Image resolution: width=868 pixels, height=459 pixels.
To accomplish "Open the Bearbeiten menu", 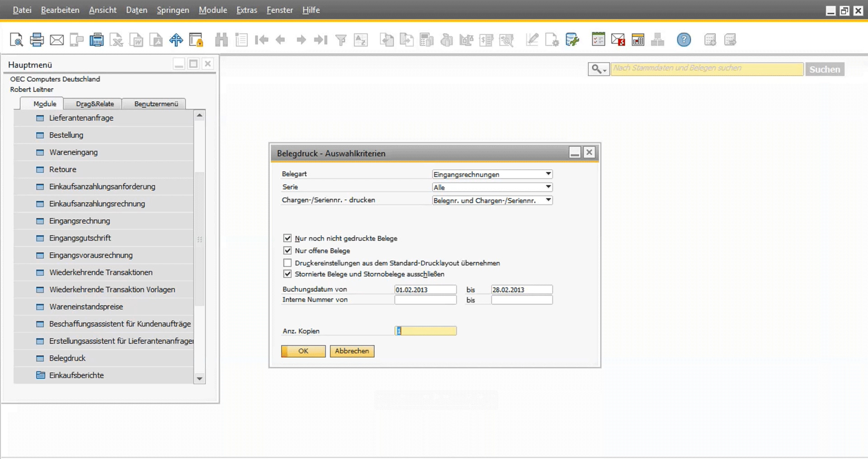I will click(x=60, y=10).
